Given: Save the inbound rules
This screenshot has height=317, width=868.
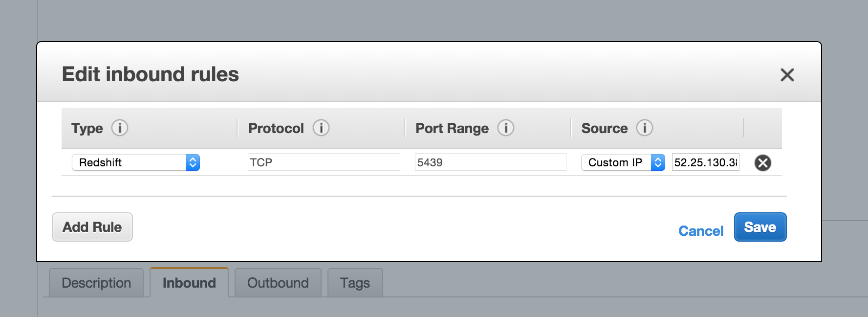Looking at the screenshot, I should point(760,227).
